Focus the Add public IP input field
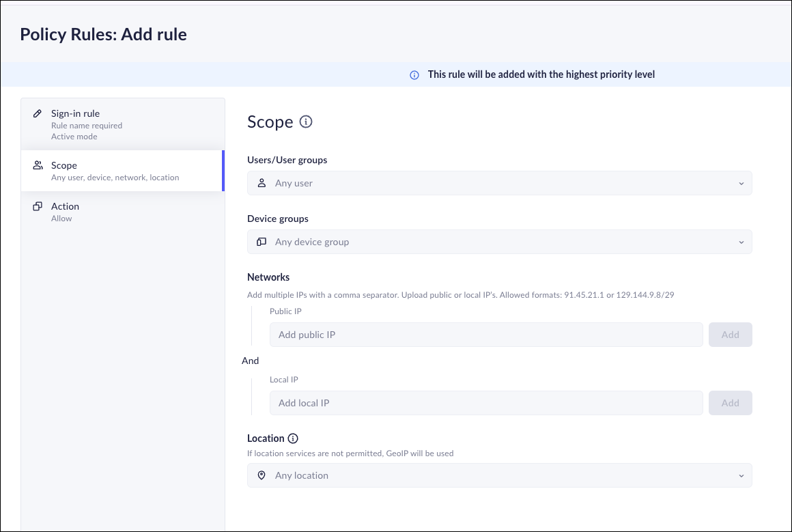 pos(485,335)
